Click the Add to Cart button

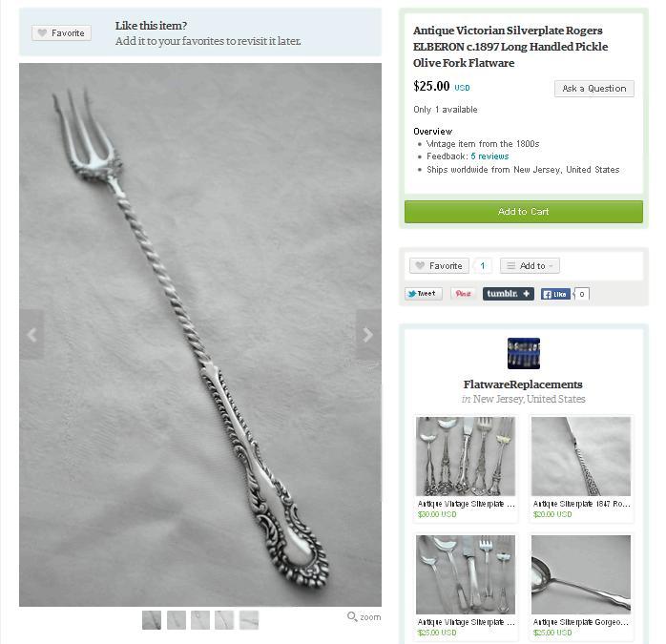click(523, 212)
